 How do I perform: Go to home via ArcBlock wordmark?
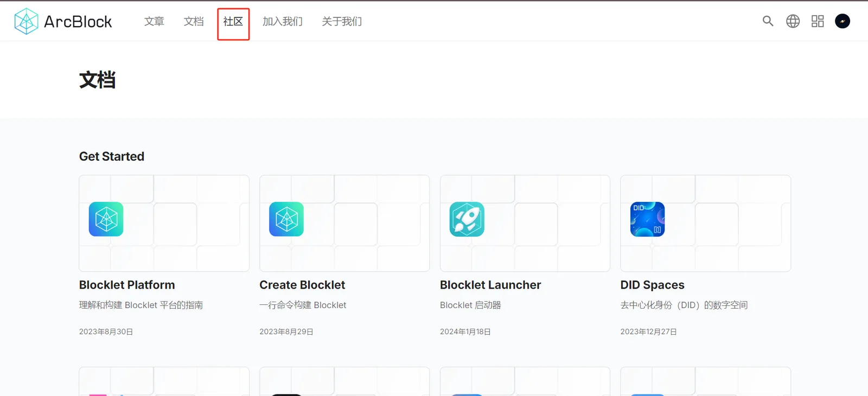pos(78,22)
